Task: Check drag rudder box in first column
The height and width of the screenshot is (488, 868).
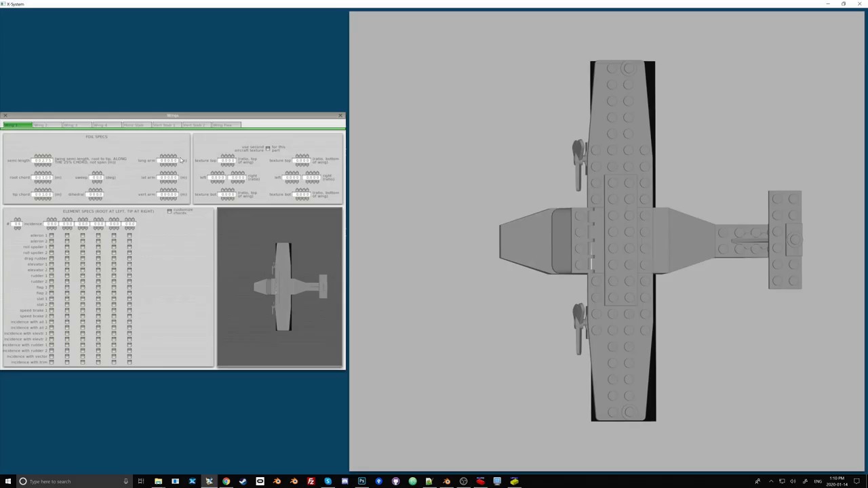Action: (x=51, y=258)
